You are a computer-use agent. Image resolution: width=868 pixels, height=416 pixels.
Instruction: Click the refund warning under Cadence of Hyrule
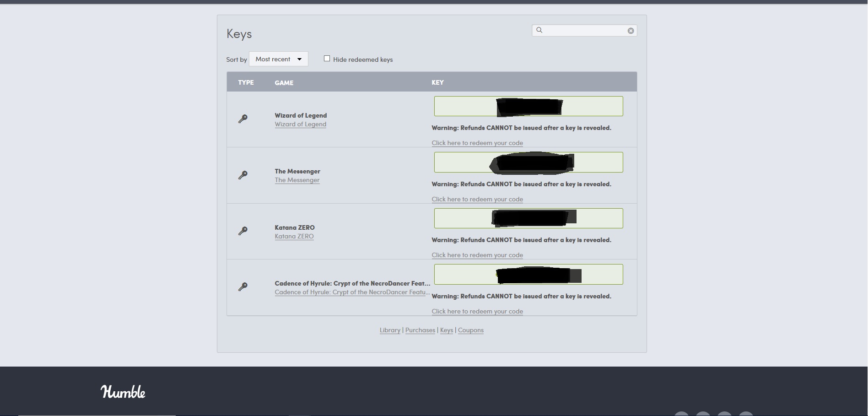click(521, 297)
